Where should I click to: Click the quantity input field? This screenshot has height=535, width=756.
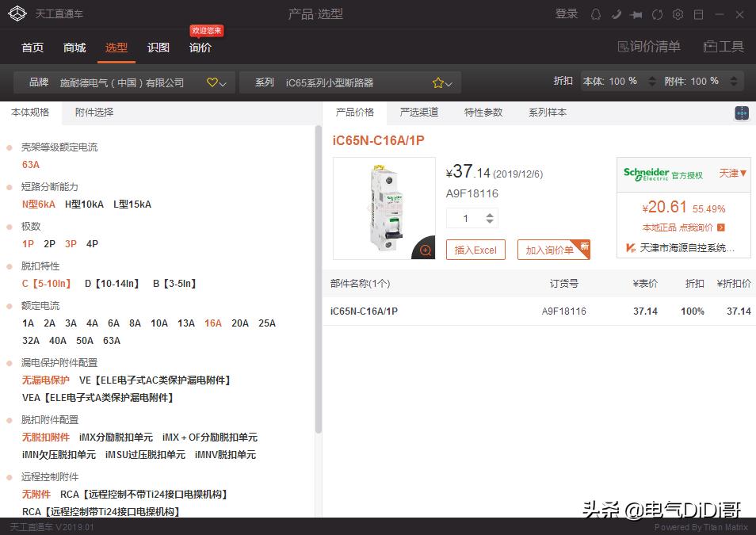click(466, 218)
